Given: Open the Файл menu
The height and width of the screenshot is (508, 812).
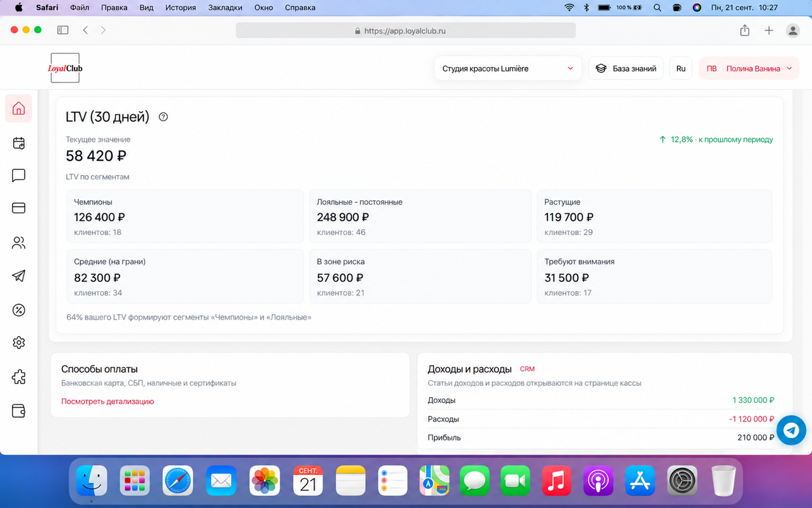Looking at the screenshot, I should [x=80, y=8].
